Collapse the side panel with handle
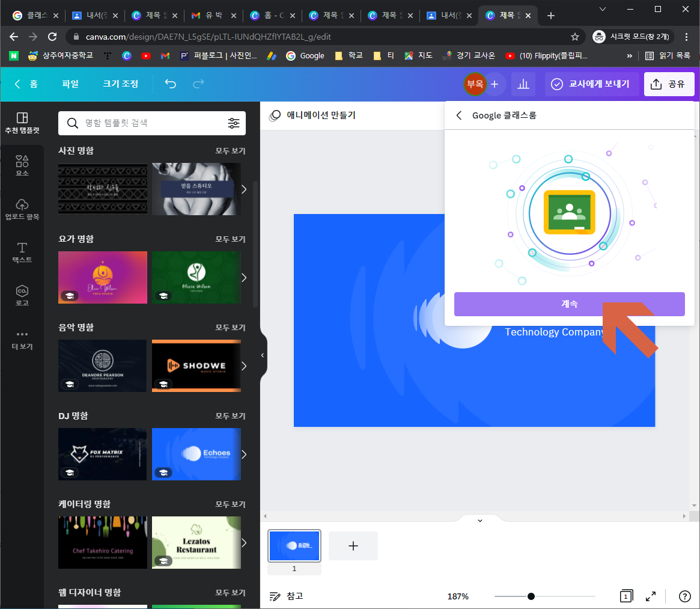The image size is (700, 609). click(263, 355)
